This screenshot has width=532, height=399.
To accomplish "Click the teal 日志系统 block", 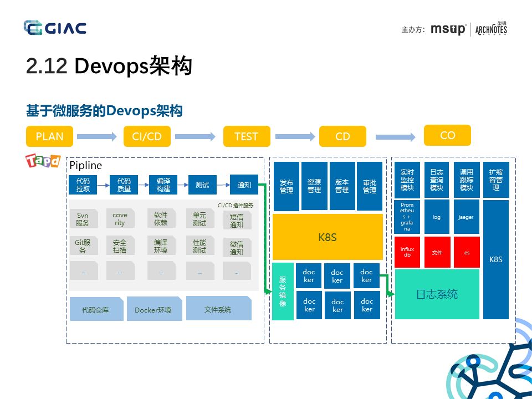I will pyautogui.click(x=437, y=294).
